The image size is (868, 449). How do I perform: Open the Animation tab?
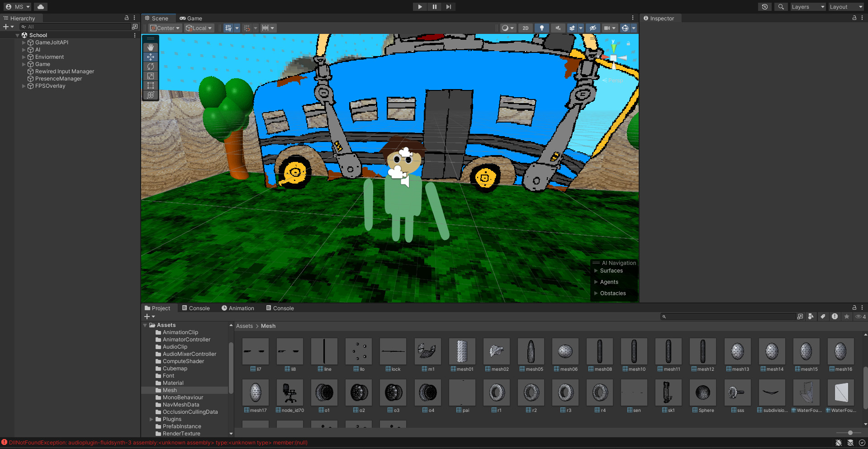point(238,308)
